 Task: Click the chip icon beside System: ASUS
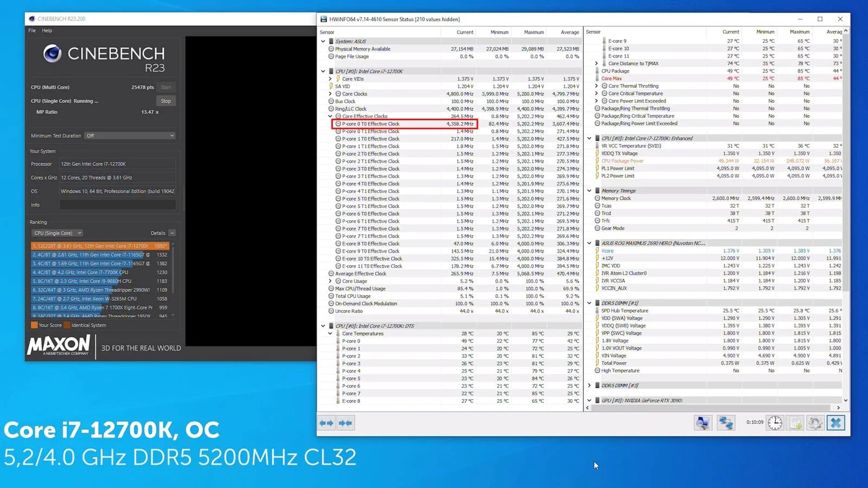331,41
